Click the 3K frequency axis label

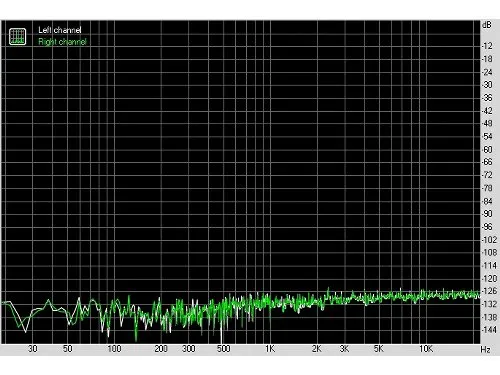click(344, 349)
